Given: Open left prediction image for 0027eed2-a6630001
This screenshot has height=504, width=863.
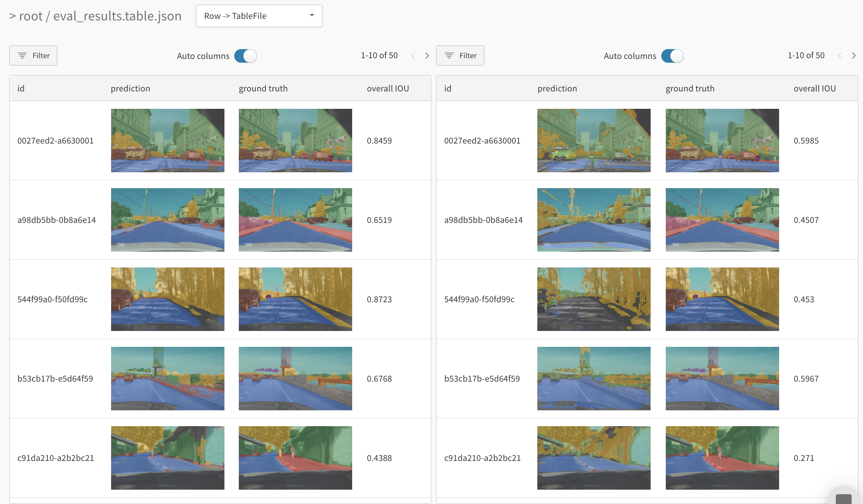Looking at the screenshot, I should (x=167, y=141).
